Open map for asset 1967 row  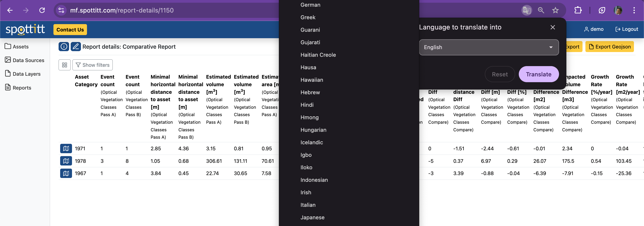pos(66,173)
